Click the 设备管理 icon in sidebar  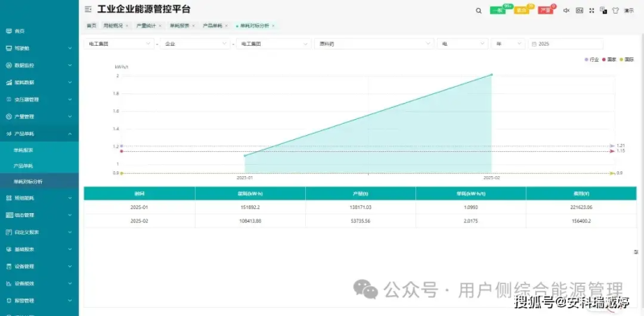click(x=9, y=266)
